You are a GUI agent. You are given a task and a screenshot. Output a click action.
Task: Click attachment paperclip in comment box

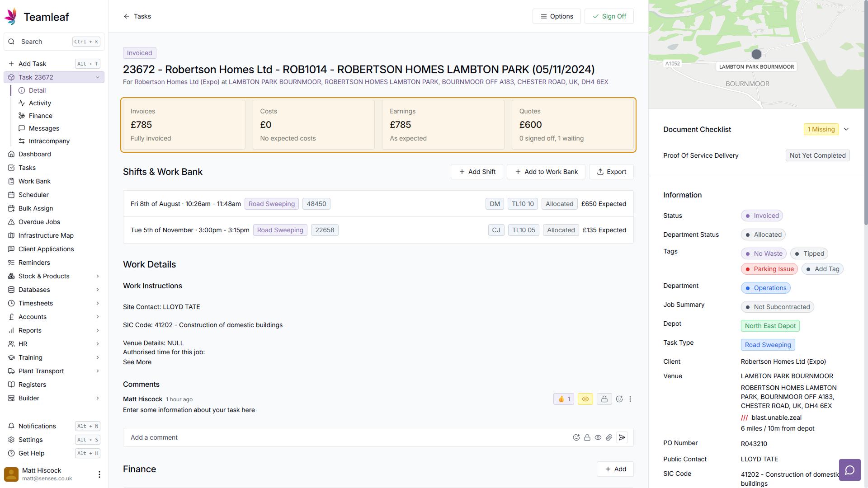click(x=609, y=437)
